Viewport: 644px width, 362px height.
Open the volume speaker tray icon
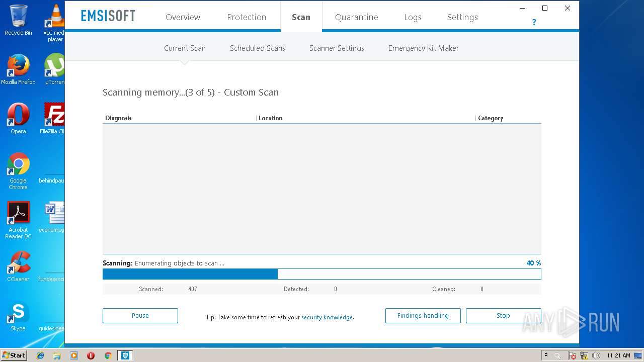pos(596,355)
